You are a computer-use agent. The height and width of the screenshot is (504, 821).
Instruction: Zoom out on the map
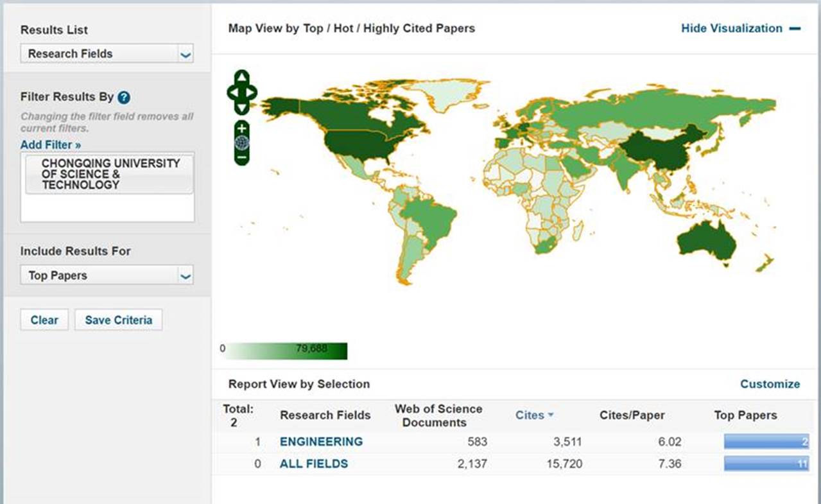(242, 157)
